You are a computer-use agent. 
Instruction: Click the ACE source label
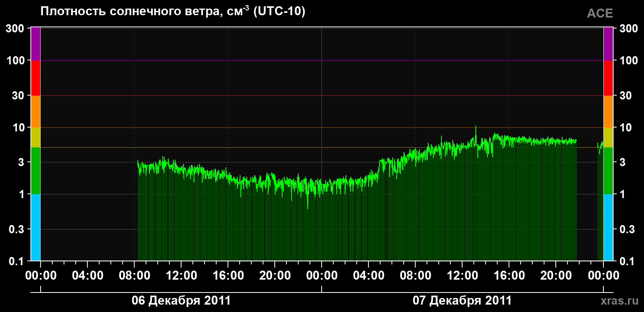pyautogui.click(x=600, y=13)
